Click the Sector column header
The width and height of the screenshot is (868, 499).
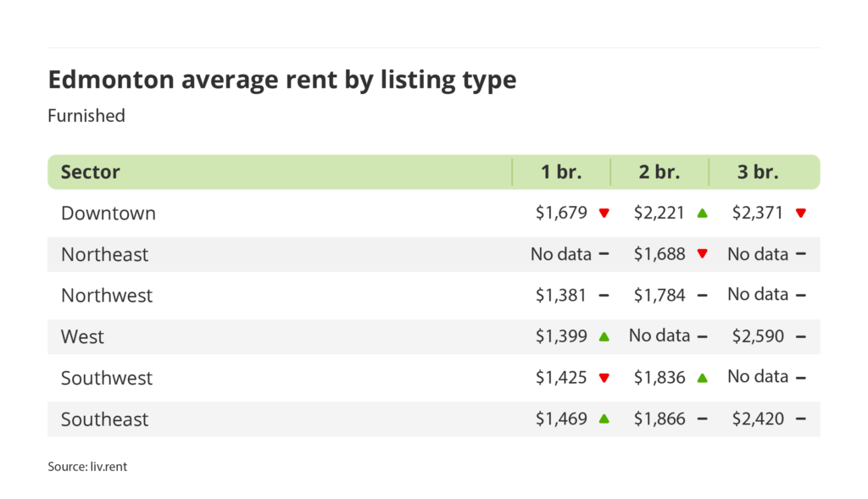click(x=91, y=172)
